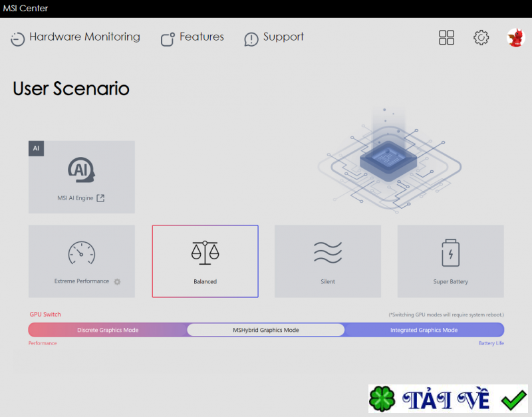
Task: Open the Hardware Monitoring tab
Action: tap(75, 37)
